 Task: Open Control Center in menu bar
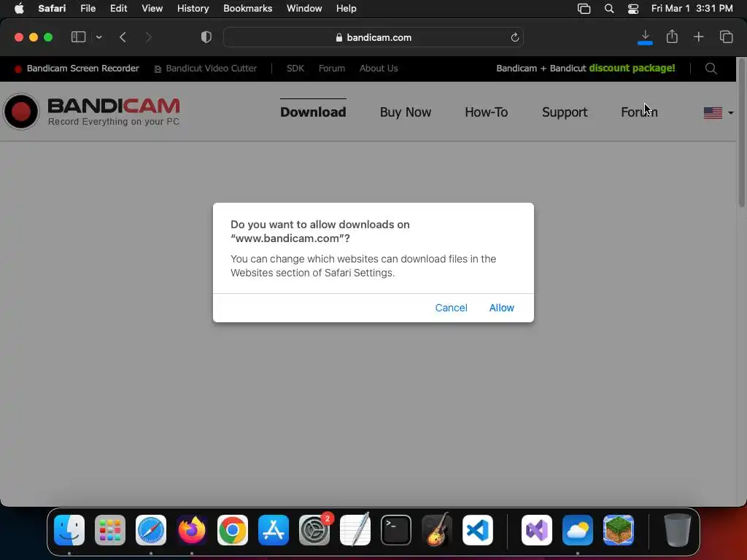[x=633, y=9]
